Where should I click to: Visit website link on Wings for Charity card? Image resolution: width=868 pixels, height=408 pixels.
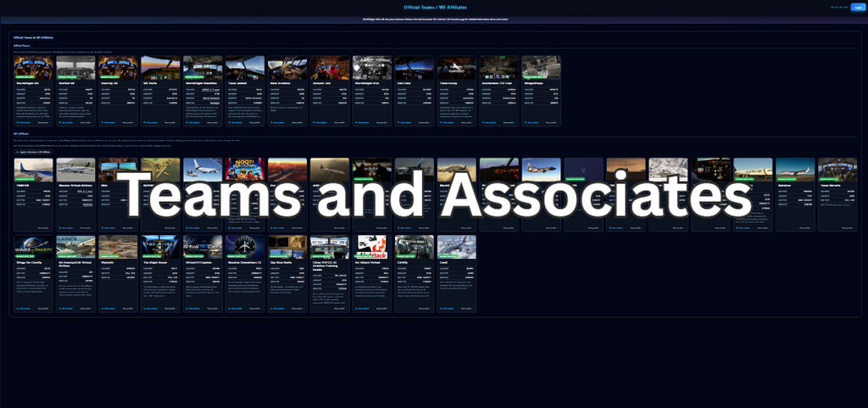click(x=25, y=309)
